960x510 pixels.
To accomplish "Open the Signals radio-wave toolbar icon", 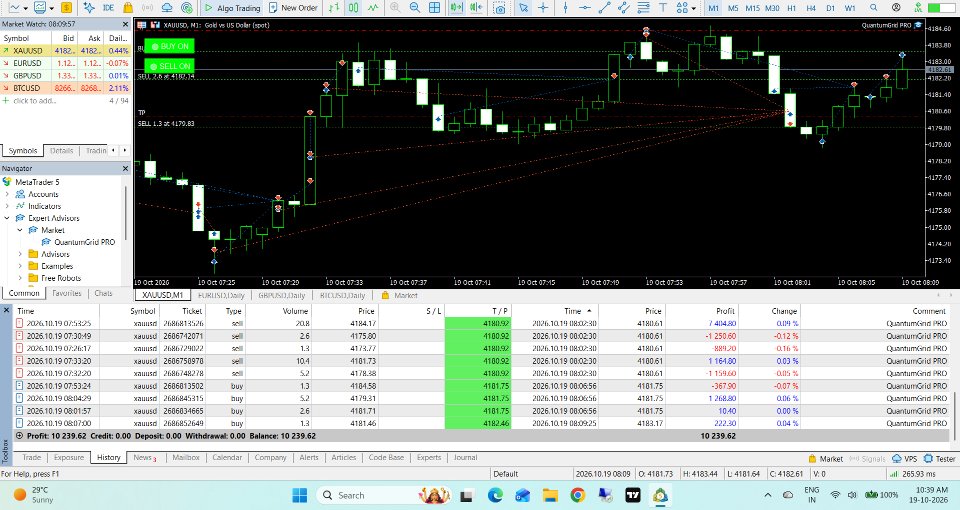I will point(147,8).
